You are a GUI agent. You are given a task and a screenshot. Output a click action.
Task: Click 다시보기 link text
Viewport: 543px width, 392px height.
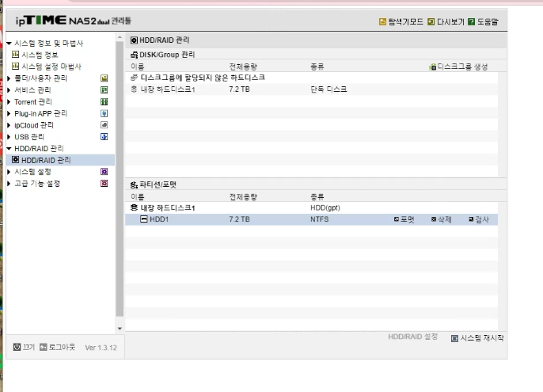(450, 22)
